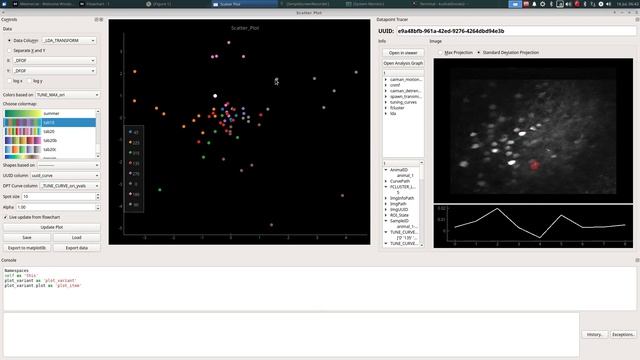Image resolution: width=640 pixels, height=360 pixels.
Task: Select the Data Column radio button
Action: click(9, 40)
